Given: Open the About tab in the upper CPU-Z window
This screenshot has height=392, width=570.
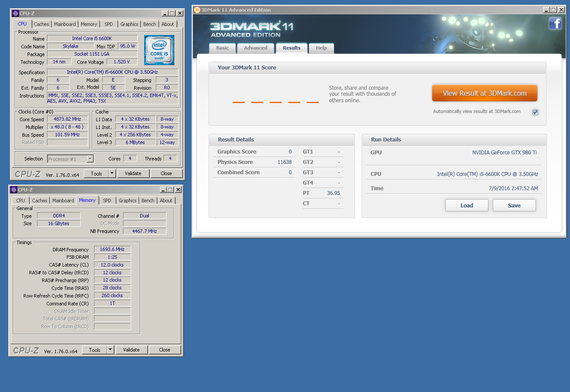Looking at the screenshot, I should coord(168,24).
